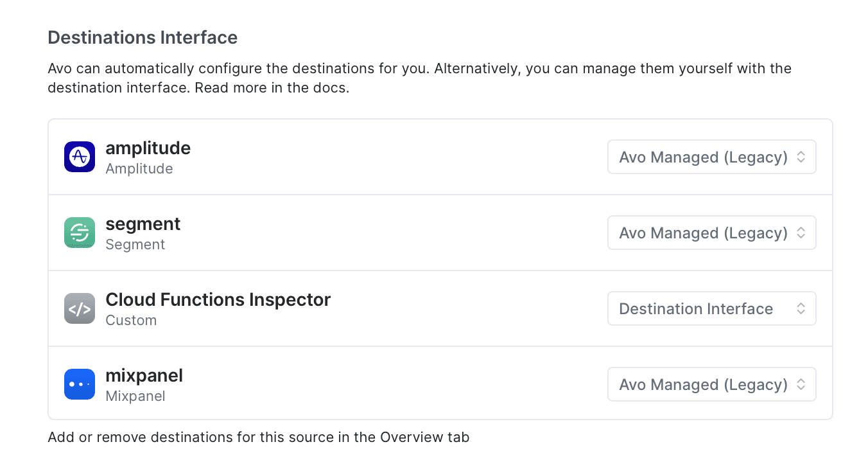
Task: Open the Avo Managed dropdown for segment
Action: [711, 232]
